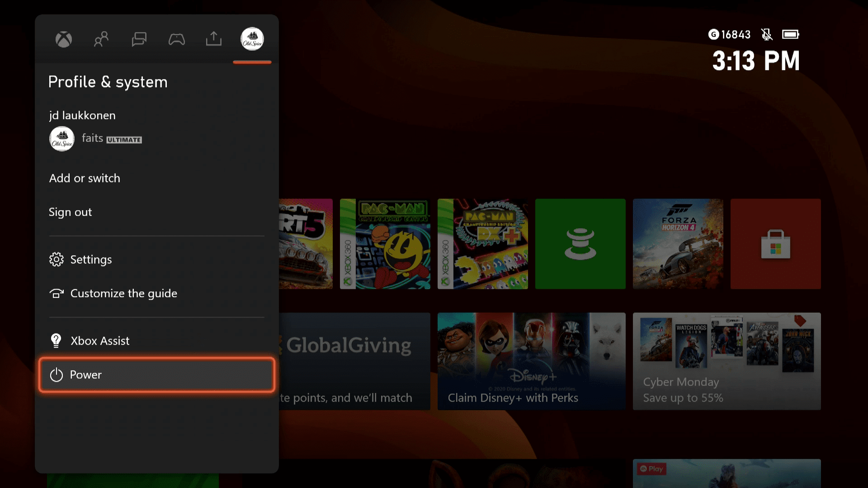Open the Controller settings icon
The height and width of the screenshot is (488, 868).
pyautogui.click(x=176, y=39)
